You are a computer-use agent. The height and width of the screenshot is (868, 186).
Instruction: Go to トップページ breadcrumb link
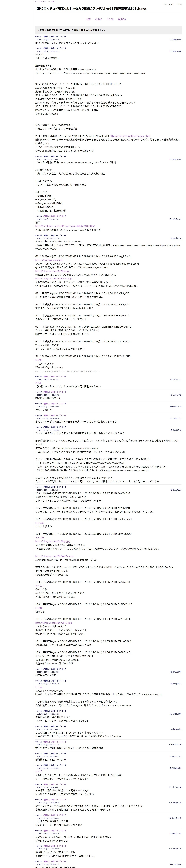[41, 2]
